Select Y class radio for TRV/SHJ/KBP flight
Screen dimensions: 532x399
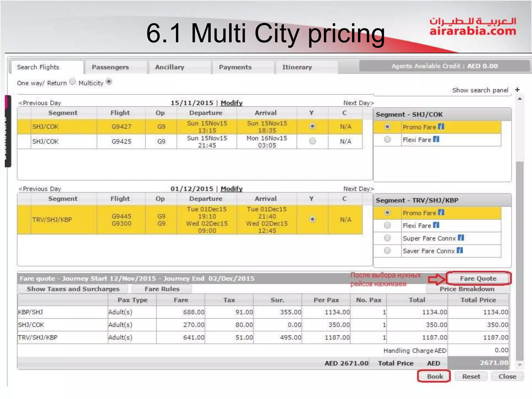[x=312, y=219]
